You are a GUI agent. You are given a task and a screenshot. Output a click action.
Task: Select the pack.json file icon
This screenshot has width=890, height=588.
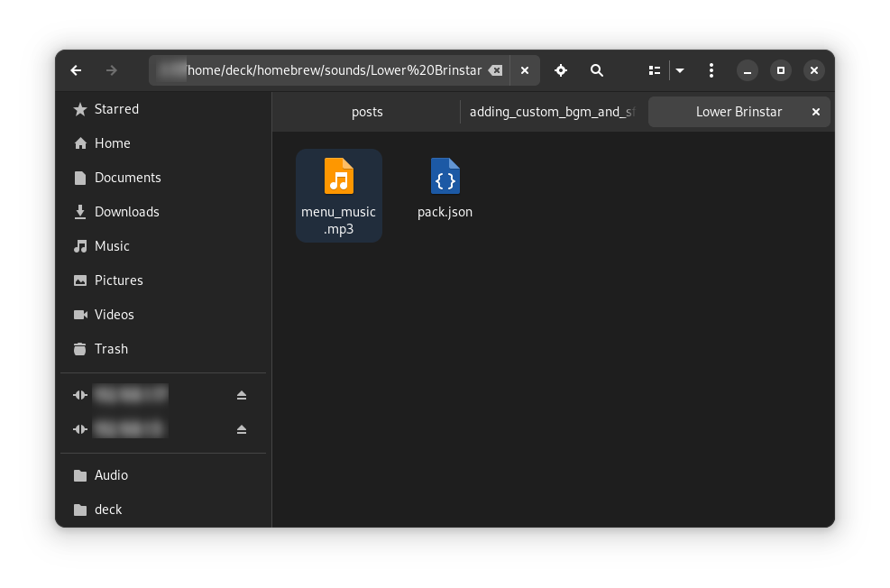[x=445, y=176]
